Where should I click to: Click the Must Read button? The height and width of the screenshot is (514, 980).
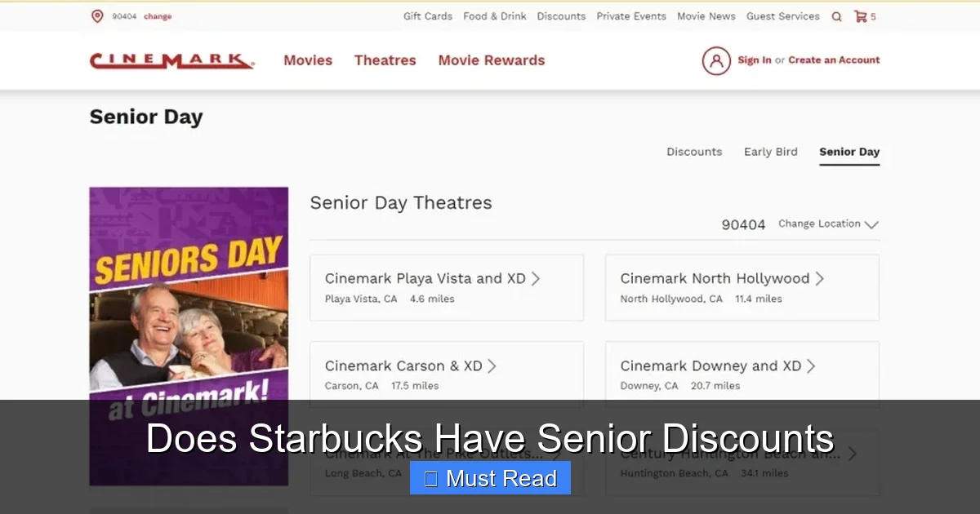(490, 478)
